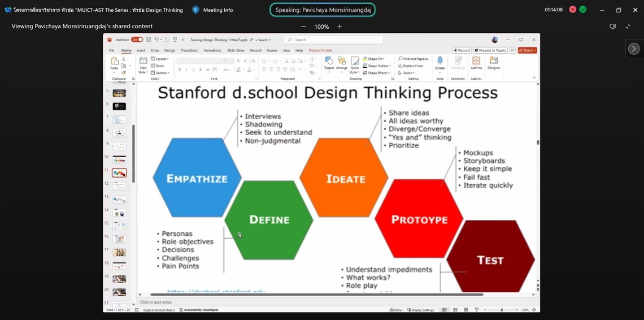Open Meeting Info shield icon

click(x=196, y=10)
